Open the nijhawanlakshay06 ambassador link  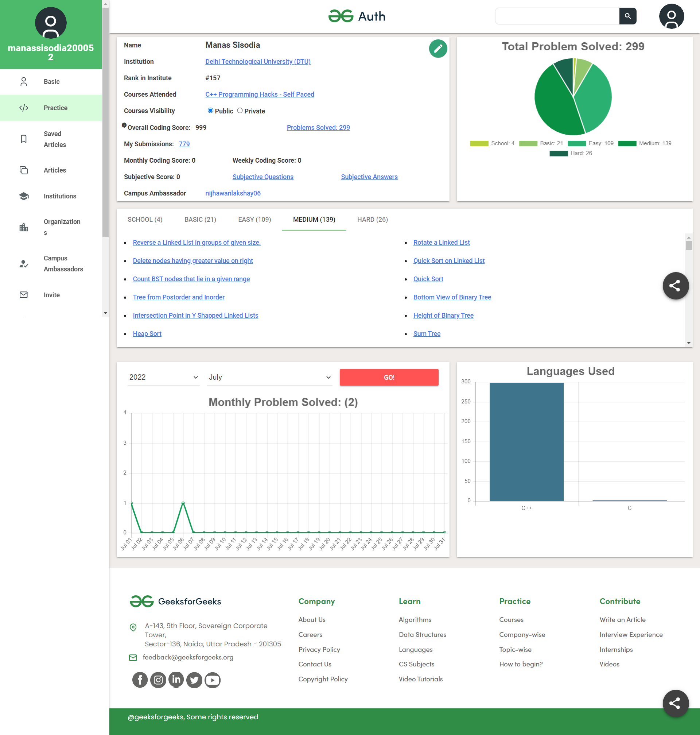pos(233,193)
